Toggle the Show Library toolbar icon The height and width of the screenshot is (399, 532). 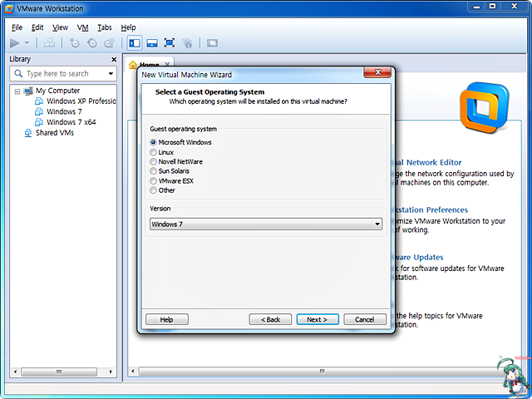point(135,43)
